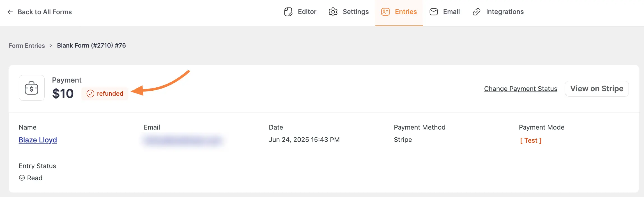The width and height of the screenshot is (644, 197).
Task: Click the Test payment mode label
Action: tap(531, 140)
